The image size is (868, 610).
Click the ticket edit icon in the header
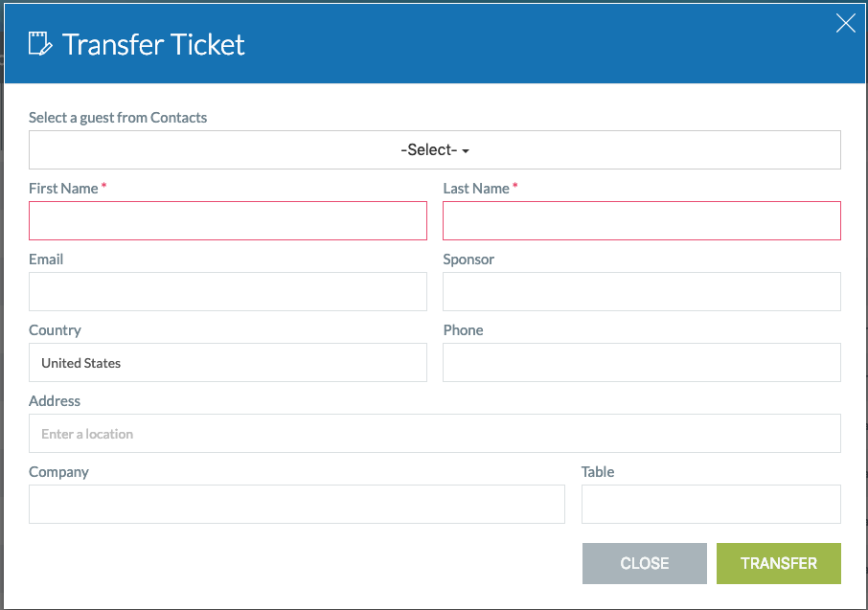coord(39,44)
